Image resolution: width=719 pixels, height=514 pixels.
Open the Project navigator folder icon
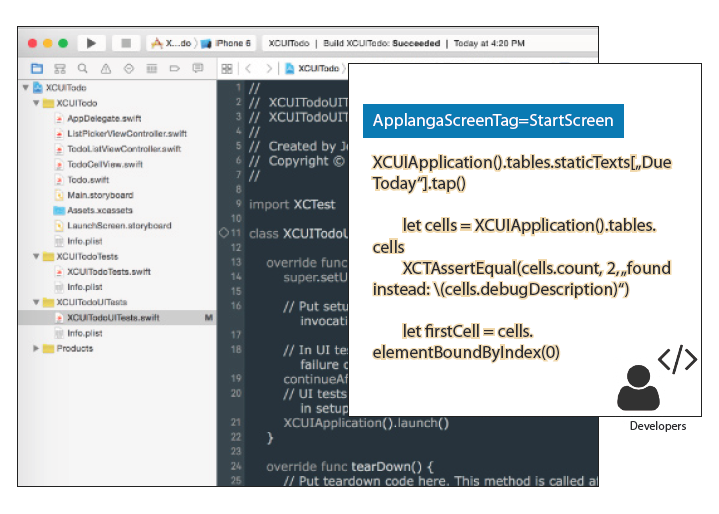(37, 69)
